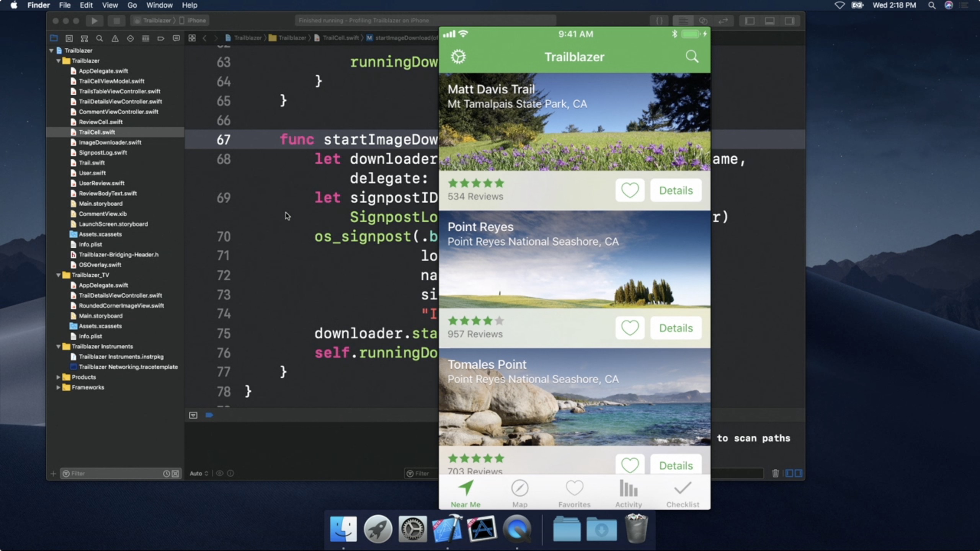Image resolution: width=980 pixels, height=551 pixels.
Task: Open the Find navigator magnifier icon
Action: pyautogui.click(x=100, y=38)
